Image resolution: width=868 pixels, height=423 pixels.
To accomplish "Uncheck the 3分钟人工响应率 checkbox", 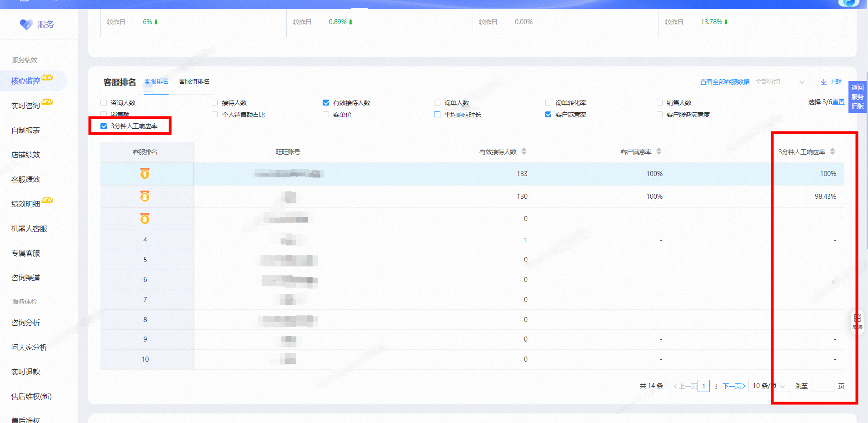I will point(104,126).
